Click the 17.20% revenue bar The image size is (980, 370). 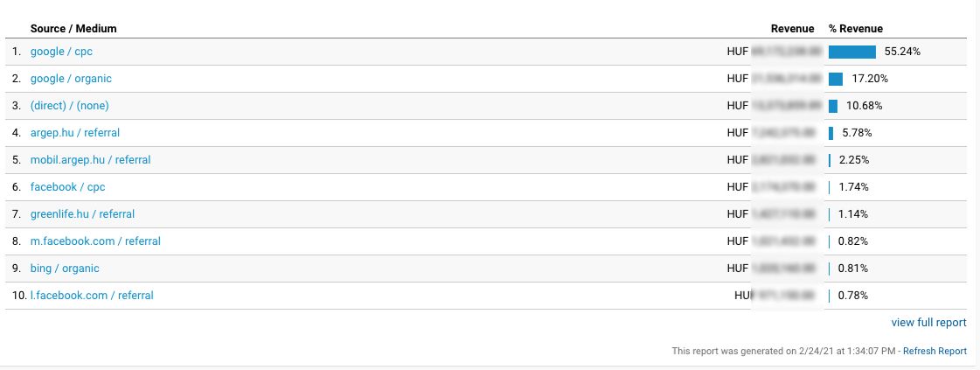coord(836,79)
